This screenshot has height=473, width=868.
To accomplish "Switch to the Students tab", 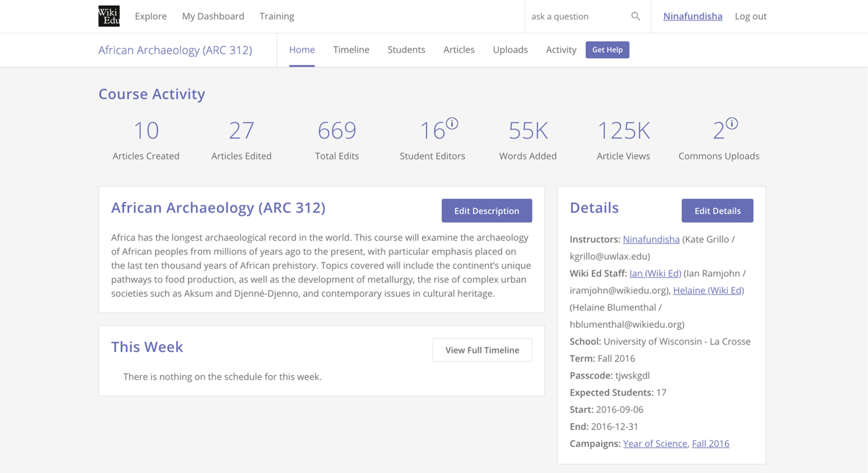I will 406,50.
